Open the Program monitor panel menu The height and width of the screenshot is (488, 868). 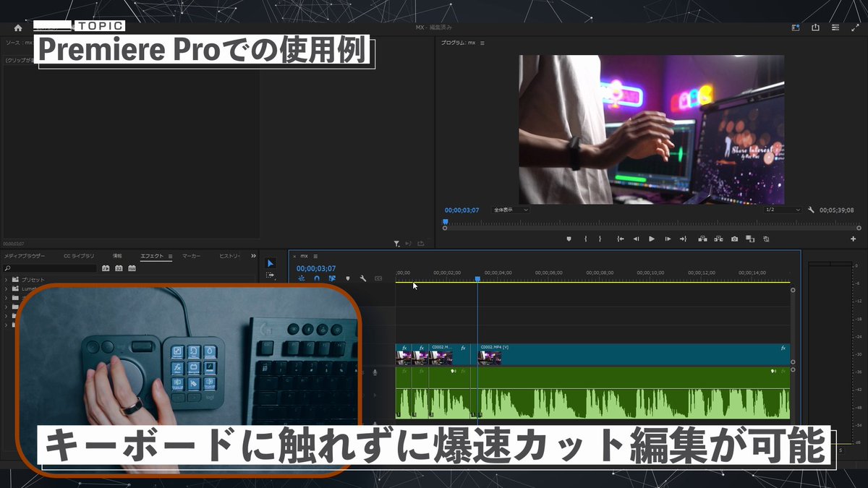coord(482,43)
